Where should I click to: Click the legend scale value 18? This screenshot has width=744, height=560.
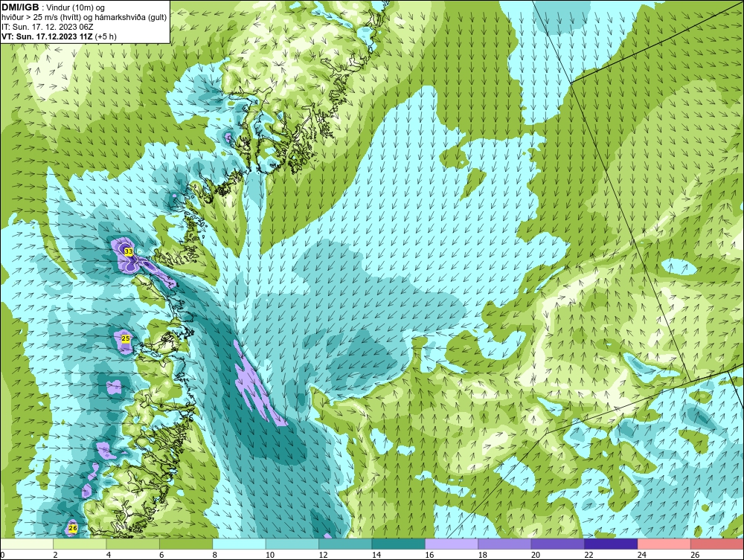point(483,555)
